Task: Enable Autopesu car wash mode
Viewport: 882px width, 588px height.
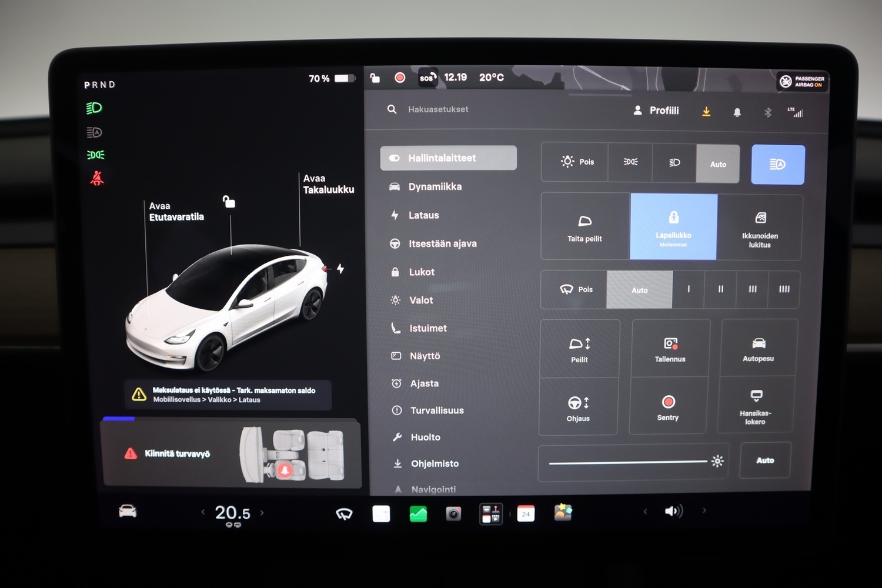Action: click(759, 349)
